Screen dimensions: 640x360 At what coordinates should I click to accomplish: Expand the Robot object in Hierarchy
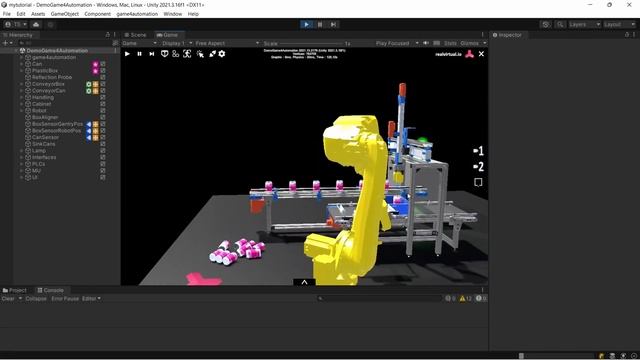pos(21,111)
